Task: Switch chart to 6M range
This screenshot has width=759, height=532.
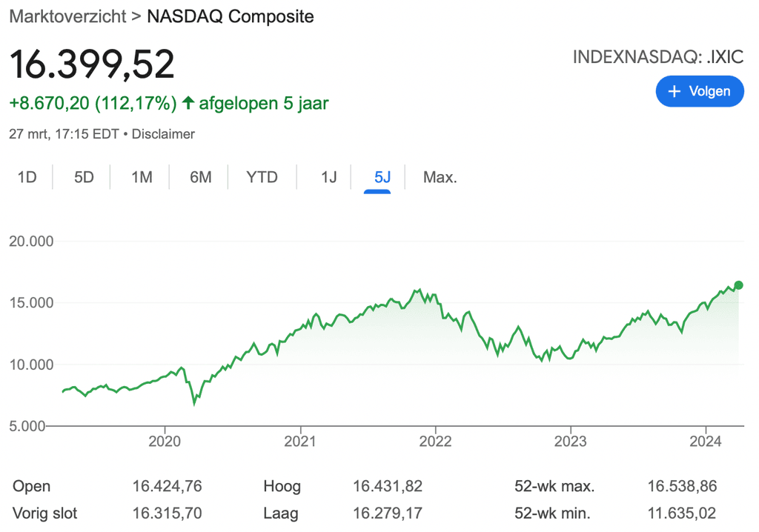Action: (200, 177)
